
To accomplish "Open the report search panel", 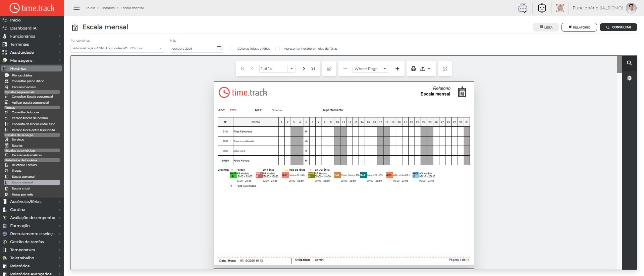I will pyautogui.click(x=629, y=63).
